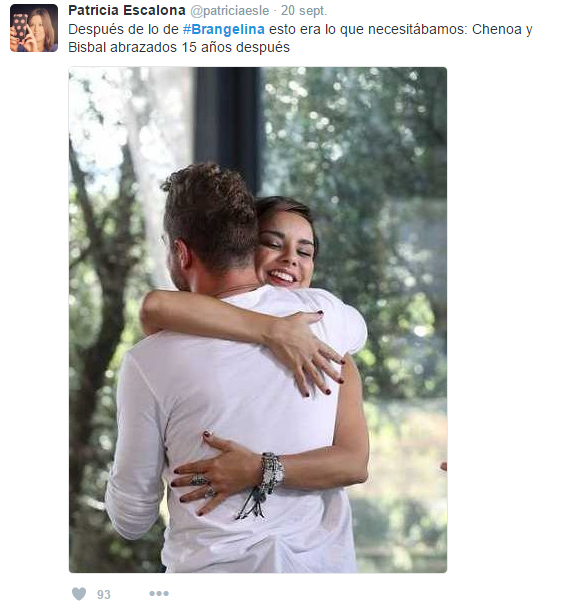The width and height of the screenshot is (567, 614).
Task: Click the dark window frame in the photo
Action: [x=228, y=121]
